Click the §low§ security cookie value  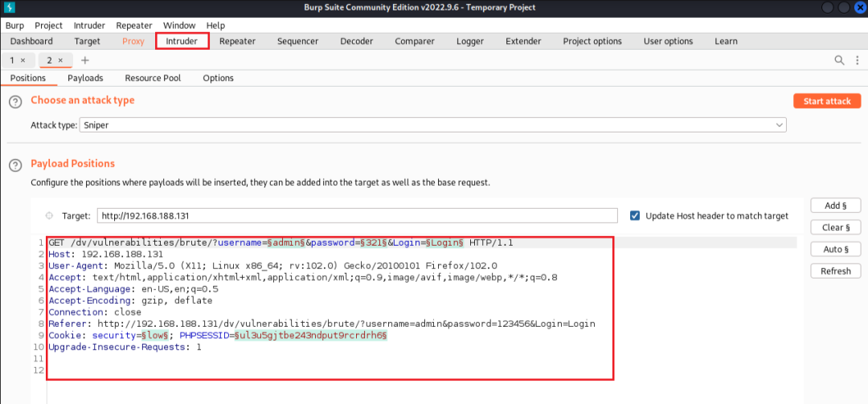pos(154,336)
